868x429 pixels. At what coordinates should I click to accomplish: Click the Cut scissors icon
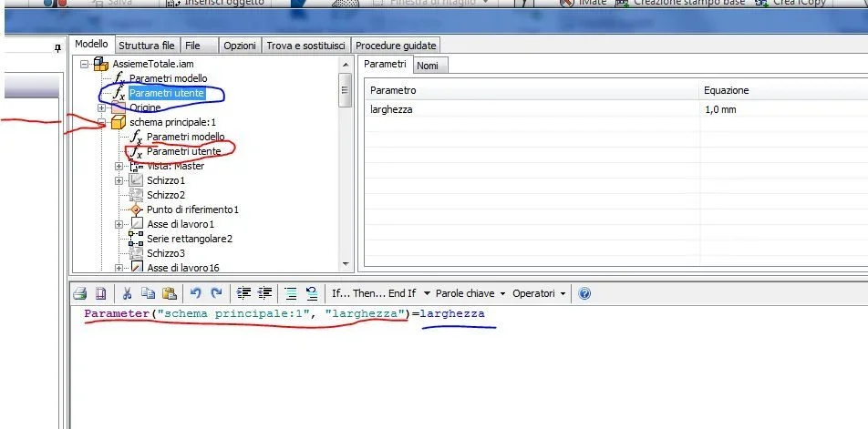tap(127, 293)
